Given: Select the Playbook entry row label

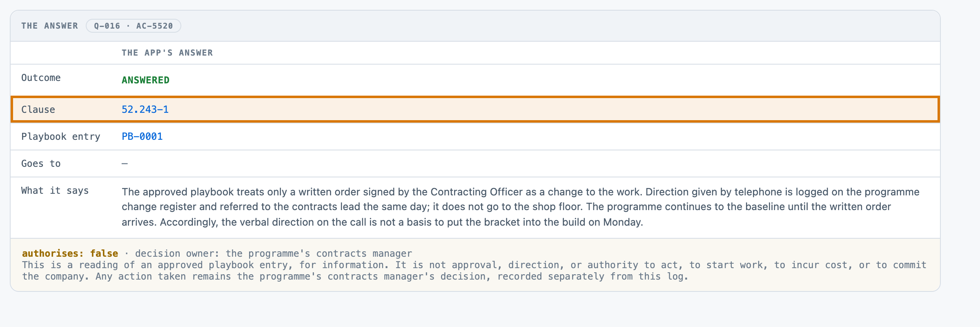Looking at the screenshot, I should click(61, 137).
